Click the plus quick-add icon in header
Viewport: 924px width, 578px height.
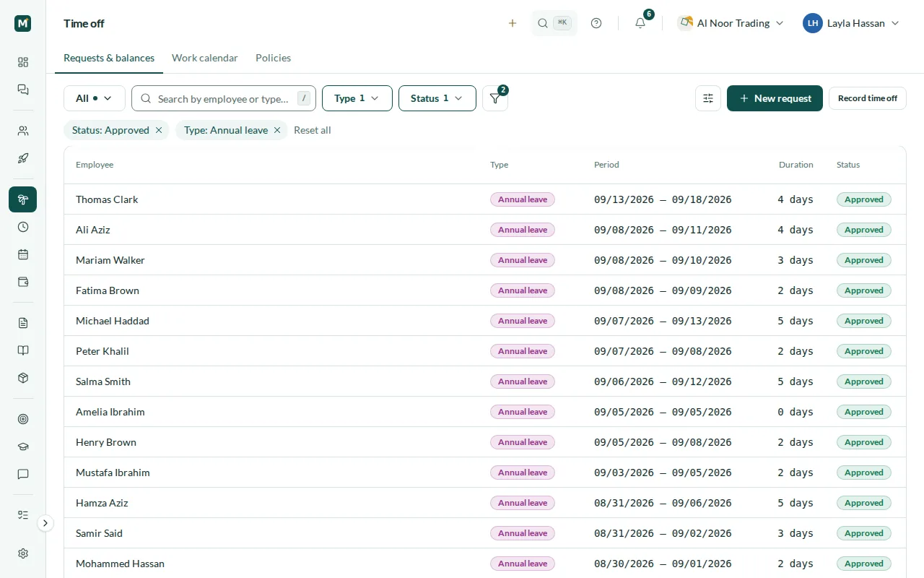pos(513,23)
